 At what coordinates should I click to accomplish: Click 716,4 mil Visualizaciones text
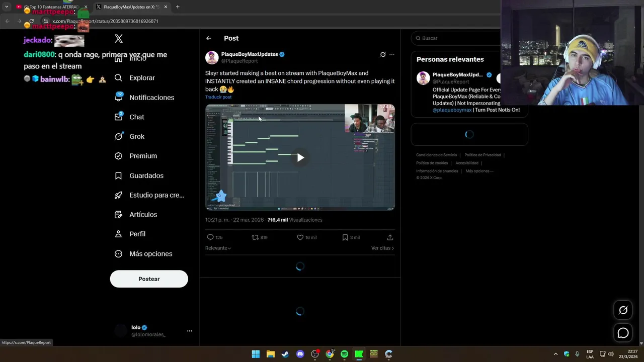coord(295,220)
